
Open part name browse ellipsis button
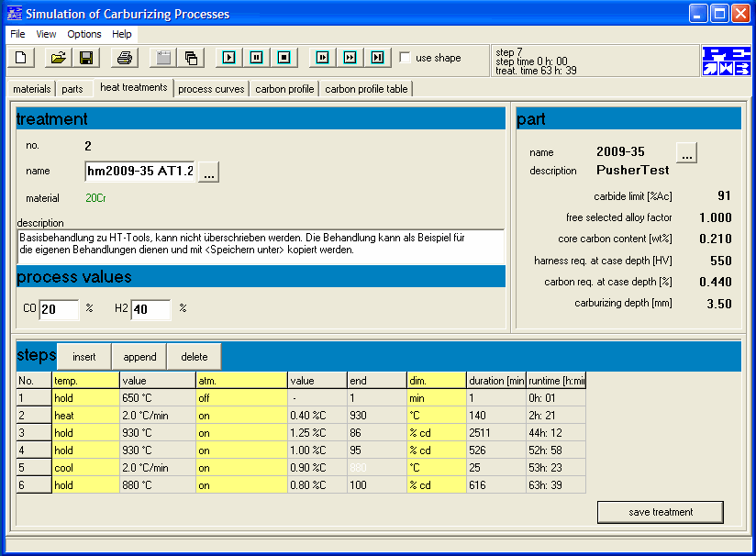[x=686, y=153]
